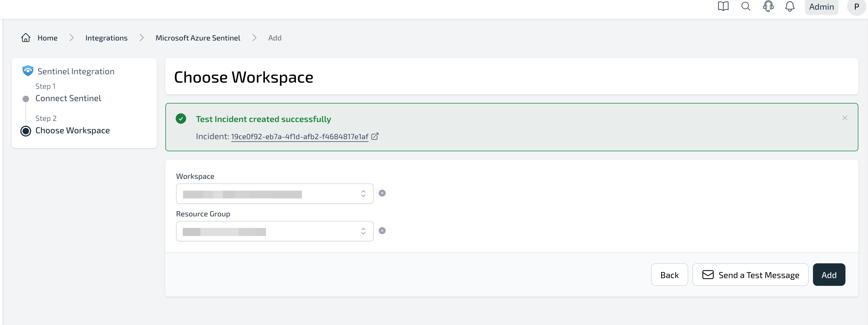This screenshot has height=325, width=868.
Task: Open the support headset icon
Action: click(x=768, y=6)
